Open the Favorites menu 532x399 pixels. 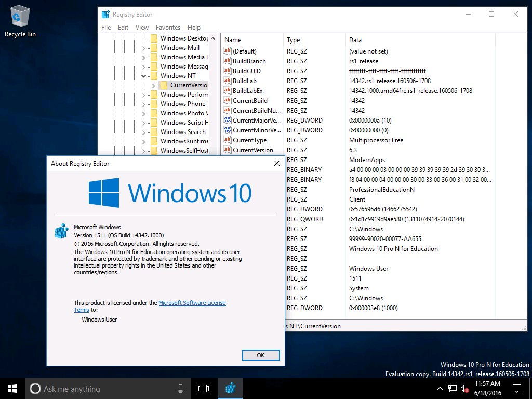click(x=168, y=28)
